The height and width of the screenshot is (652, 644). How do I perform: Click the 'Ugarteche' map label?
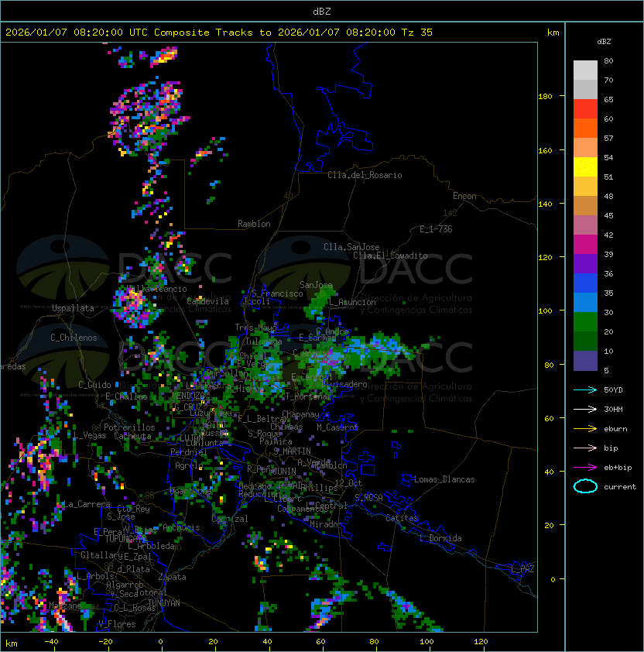191,491
